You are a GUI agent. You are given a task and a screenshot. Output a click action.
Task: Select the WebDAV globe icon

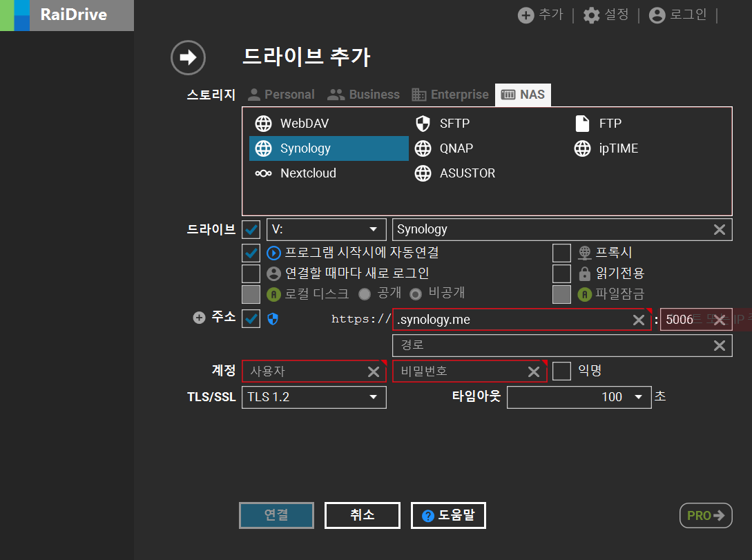[263, 124]
